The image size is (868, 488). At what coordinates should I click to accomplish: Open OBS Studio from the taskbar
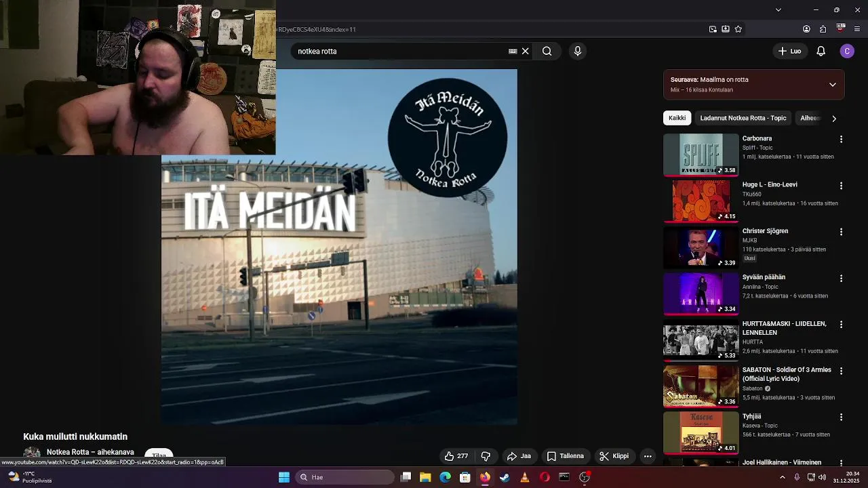[x=585, y=477]
